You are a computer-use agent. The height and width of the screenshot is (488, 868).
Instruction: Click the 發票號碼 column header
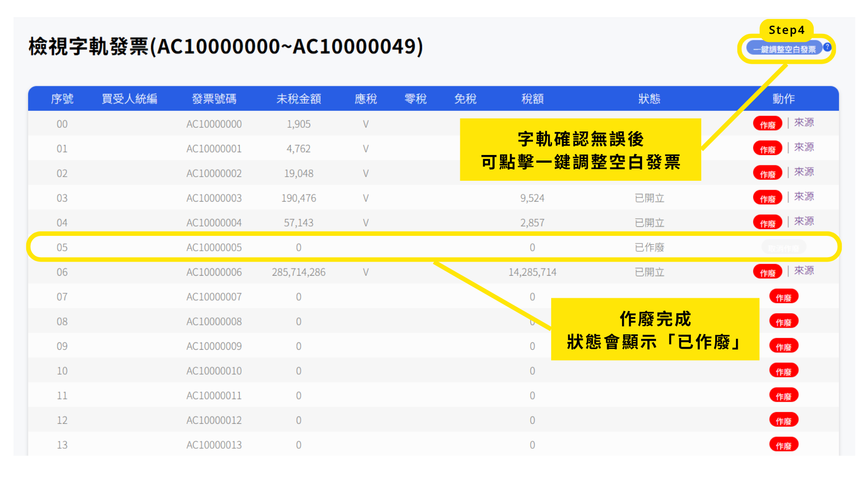click(214, 99)
